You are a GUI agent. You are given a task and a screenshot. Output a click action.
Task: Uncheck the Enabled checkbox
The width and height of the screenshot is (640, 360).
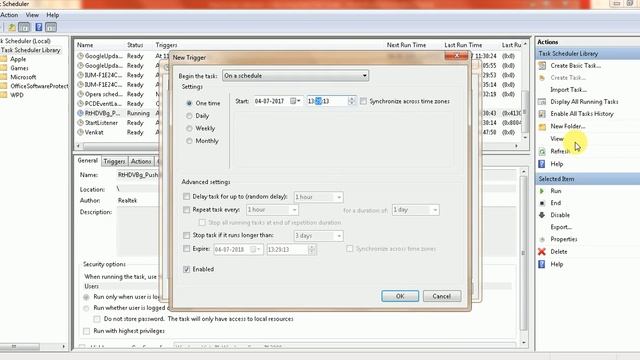187,269
